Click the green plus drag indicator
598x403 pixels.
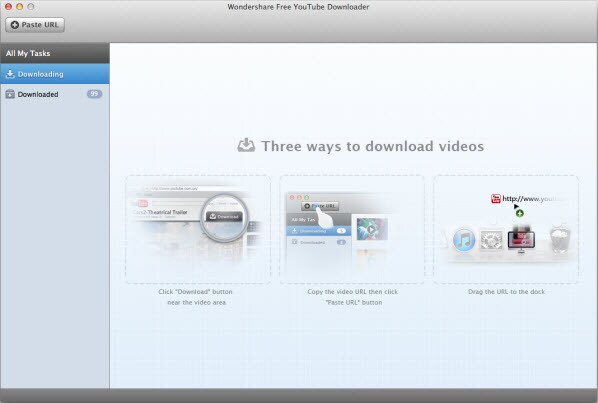tap(519, 214)
